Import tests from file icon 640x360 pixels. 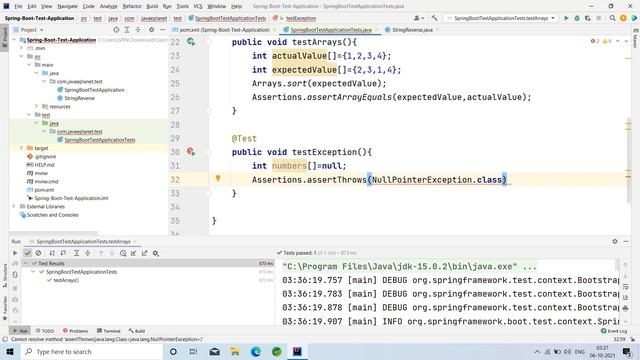tap(133, 253)
